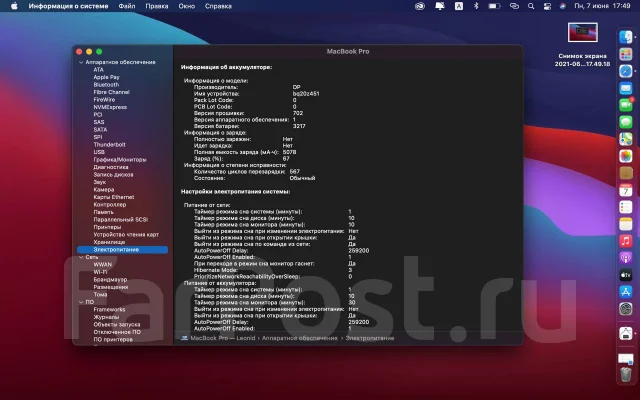Click Информация об аккумуляторе heading

click(x=227, y=67)
